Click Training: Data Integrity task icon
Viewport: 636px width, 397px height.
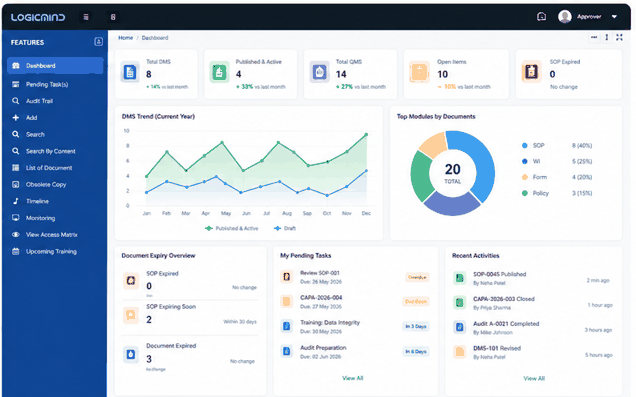pyautogui.click(x=286, y=326)
